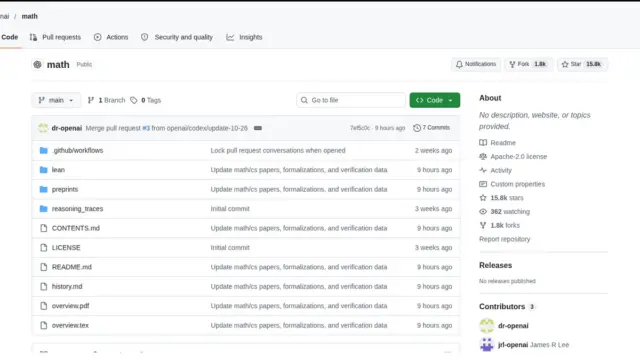Open the overview.pdf file
The width and height of the screenshot is (640, 360).
coord(70,306)
